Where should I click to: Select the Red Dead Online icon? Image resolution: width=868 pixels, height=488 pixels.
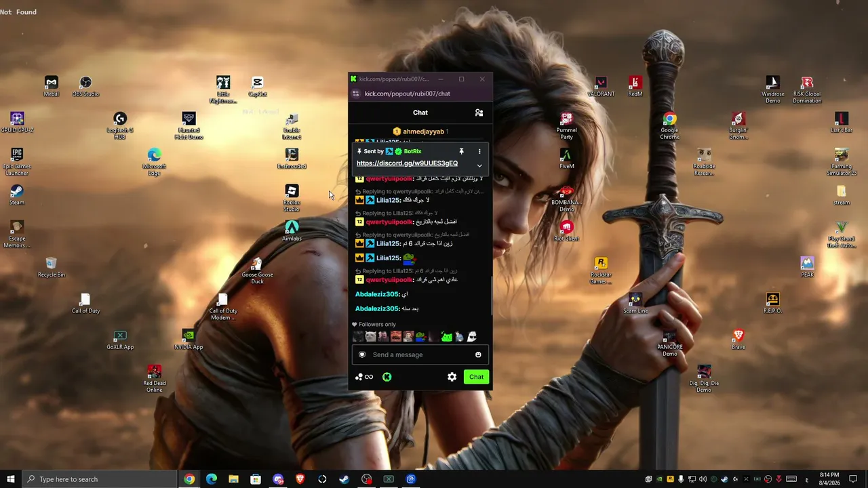154,379
